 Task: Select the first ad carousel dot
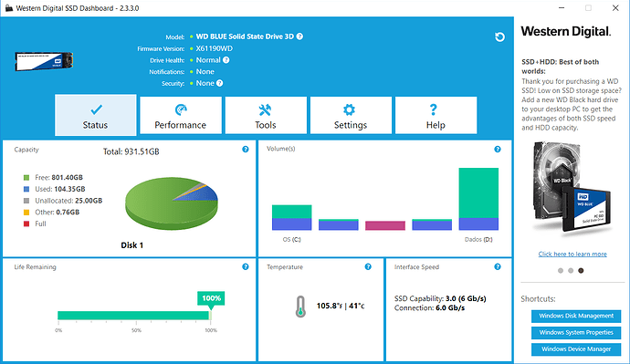pos(561,271)
